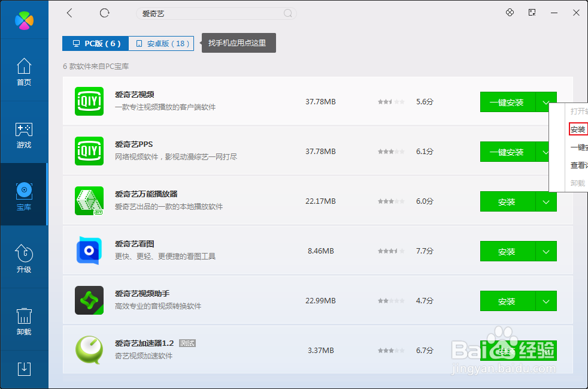Click 一键安装 for 爱奇艺PPS
588x389 pixels.
[x=508, y=152]
